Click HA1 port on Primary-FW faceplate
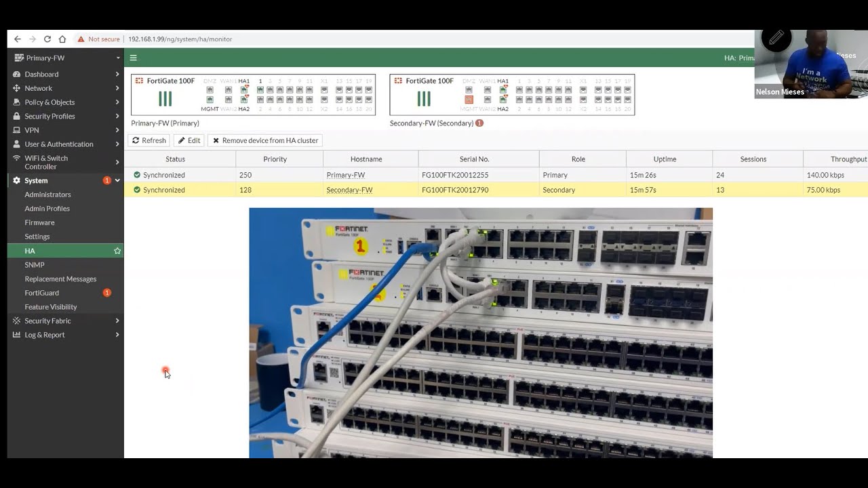Viewport: 868px width, 488px height. 244,89
